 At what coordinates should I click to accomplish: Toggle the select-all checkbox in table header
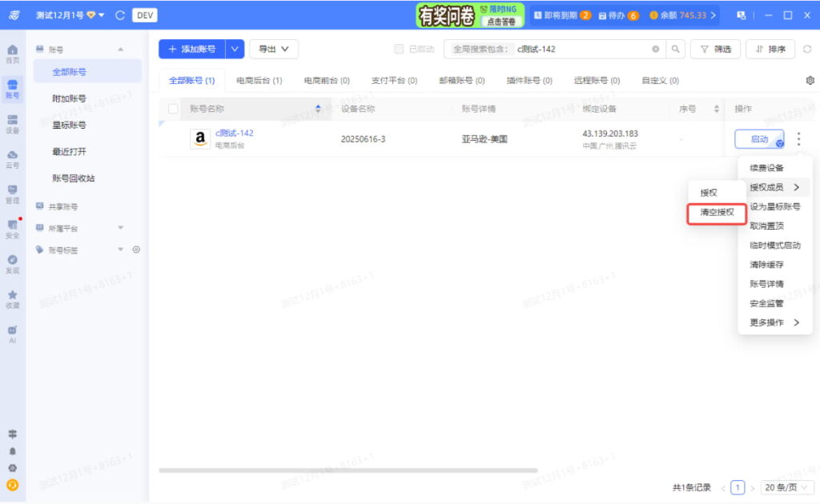point(173,109)
